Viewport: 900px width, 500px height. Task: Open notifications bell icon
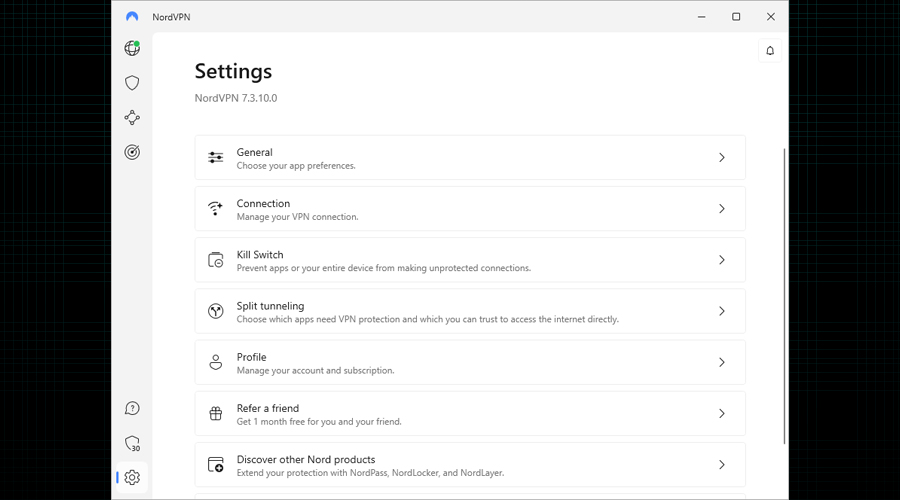coord(770,51)
